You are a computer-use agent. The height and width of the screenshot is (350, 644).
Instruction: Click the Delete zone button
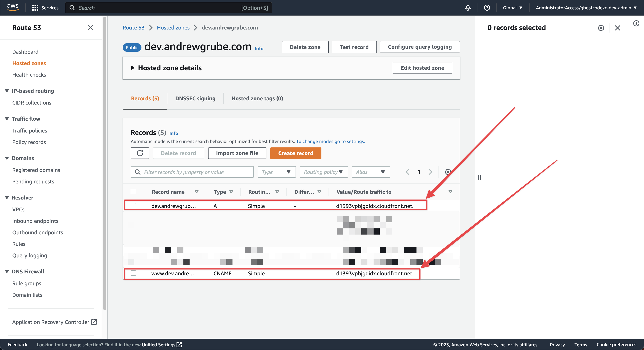[305, 47]
